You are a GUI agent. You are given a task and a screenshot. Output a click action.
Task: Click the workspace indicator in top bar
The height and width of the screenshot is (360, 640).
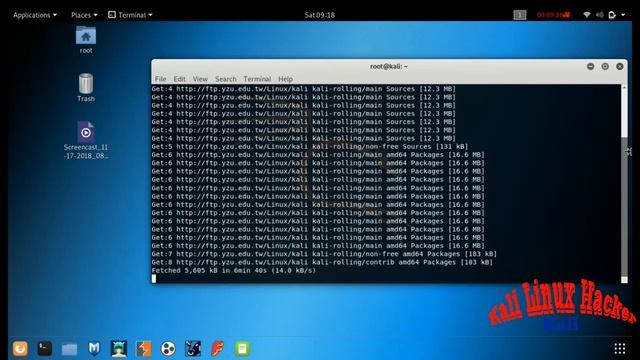click(520, 15)
